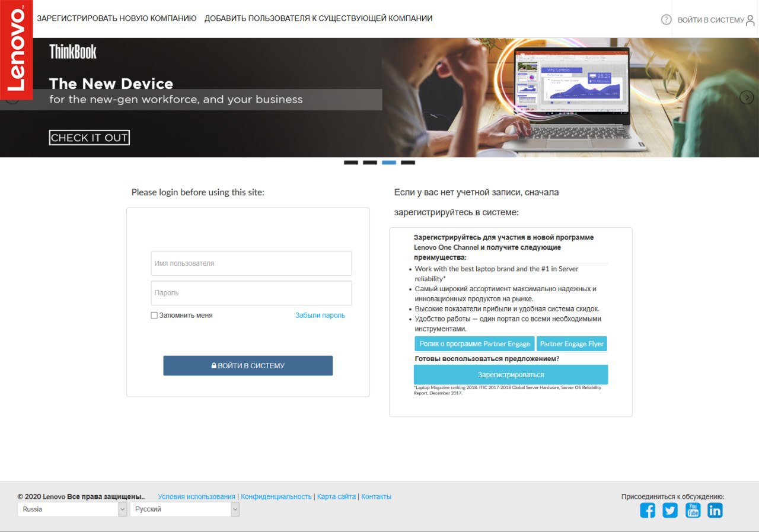Select the active blue carousel indicator
Screen dimensions: 759x532
389,163
